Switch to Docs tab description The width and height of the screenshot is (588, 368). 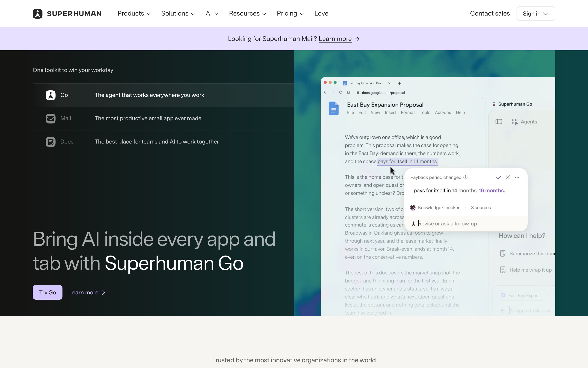(156, 142)
